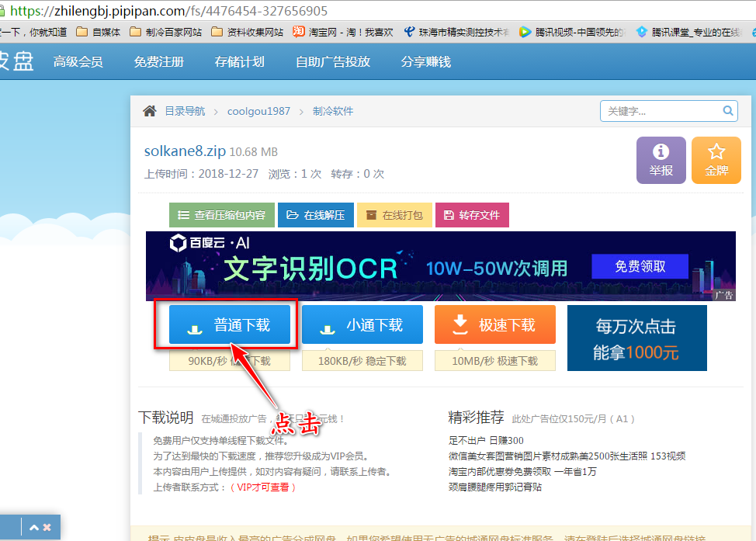
Task: Open 珠海市精实测控技术 bookmark
Action: pyautogui.click(x=457, y=32)
